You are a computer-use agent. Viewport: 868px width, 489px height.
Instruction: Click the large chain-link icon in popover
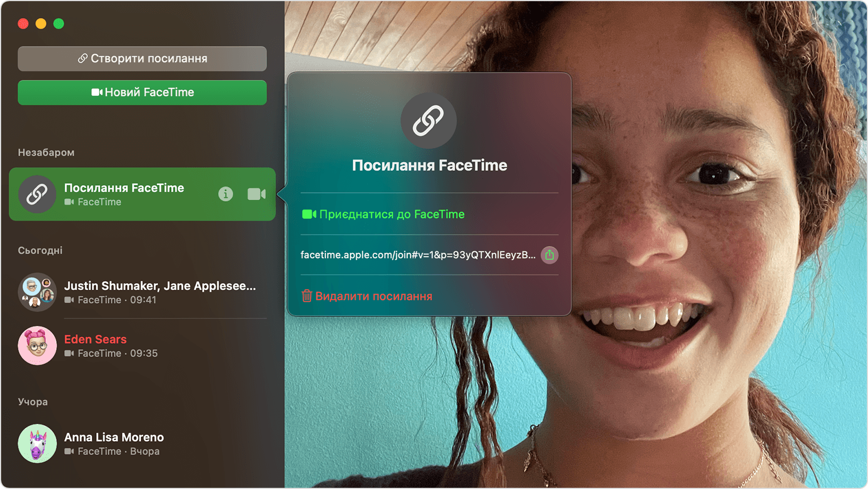click(428, 120)
